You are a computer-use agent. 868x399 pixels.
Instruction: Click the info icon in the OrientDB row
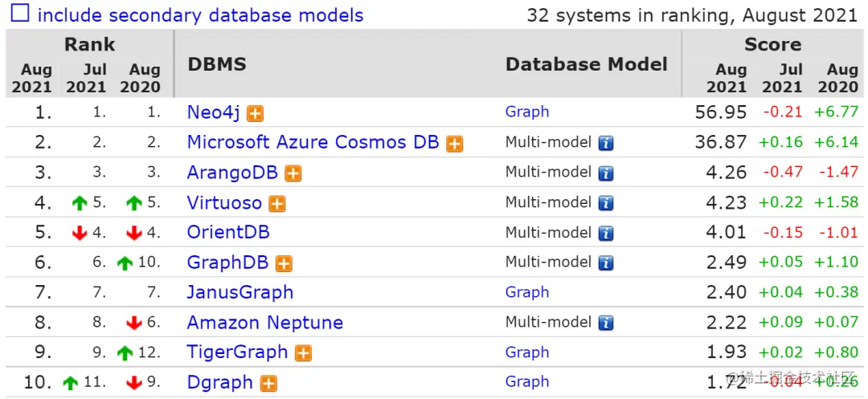click(x=606, y=234)
